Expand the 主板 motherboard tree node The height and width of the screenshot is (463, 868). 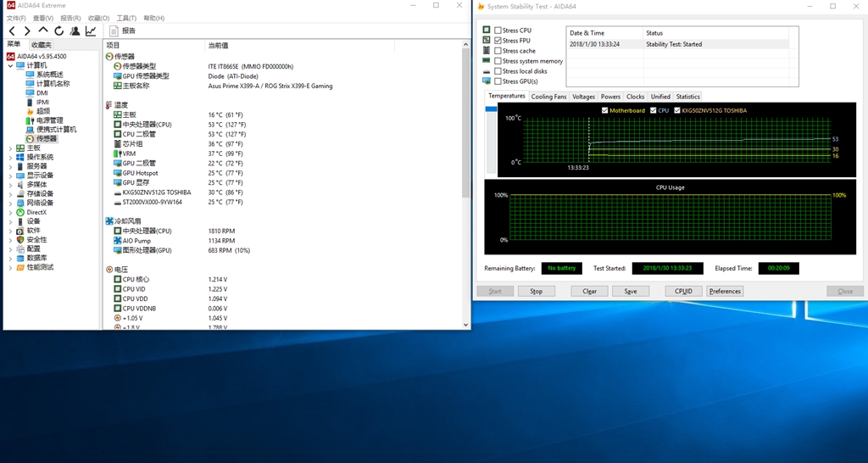[x=10, y=148]
